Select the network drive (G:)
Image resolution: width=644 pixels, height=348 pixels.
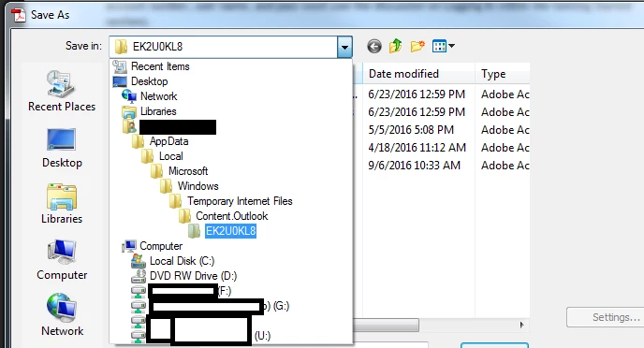tap(211, 306)
